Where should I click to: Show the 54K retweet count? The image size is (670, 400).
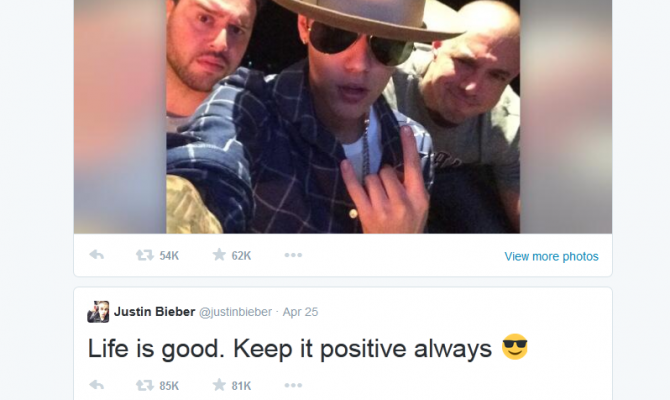coord(169,256)
